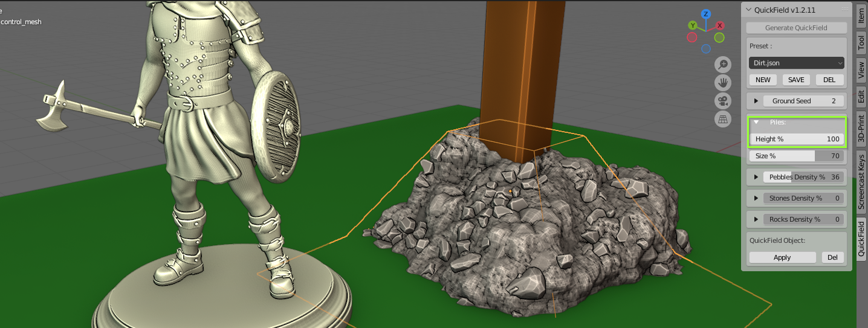Screen dimensions: 868x328
Task: Adjust the Size % slider
Action: [x=797, y=156]
